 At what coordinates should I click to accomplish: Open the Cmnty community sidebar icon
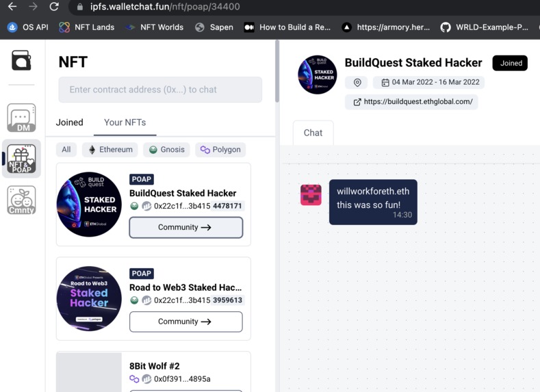(21, 200)
